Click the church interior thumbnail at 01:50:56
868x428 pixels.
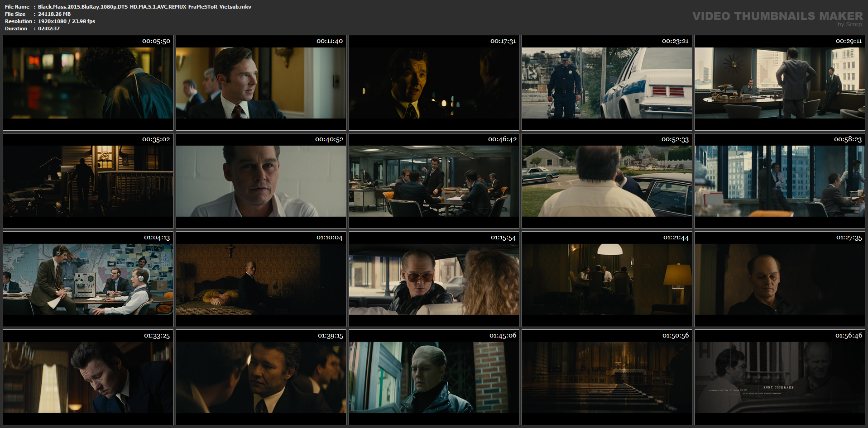click(x=607, y=377)
